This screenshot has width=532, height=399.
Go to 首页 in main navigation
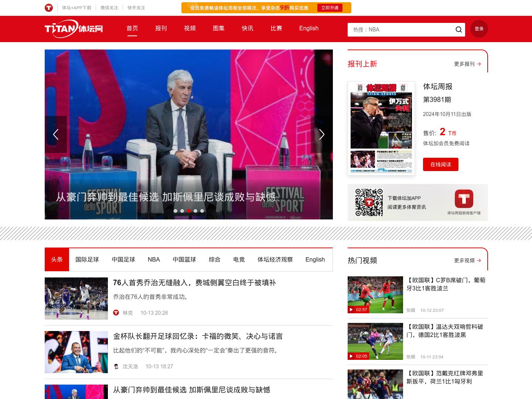click(x=132, y=28)
